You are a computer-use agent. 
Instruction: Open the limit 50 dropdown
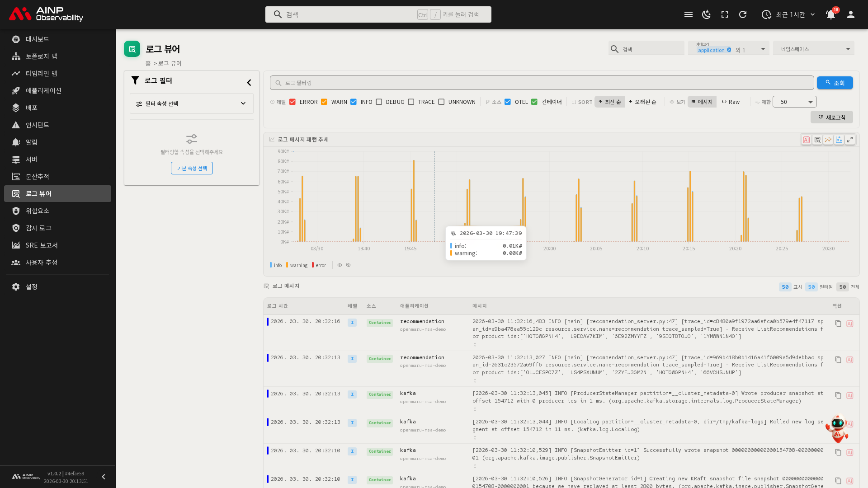pyautogui.click(x=794, y=102)
